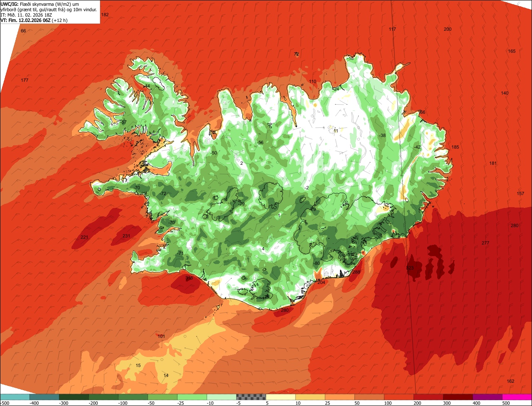
Task: Pick the hot pink swatch right of 500
Action: tap(517, 397)
